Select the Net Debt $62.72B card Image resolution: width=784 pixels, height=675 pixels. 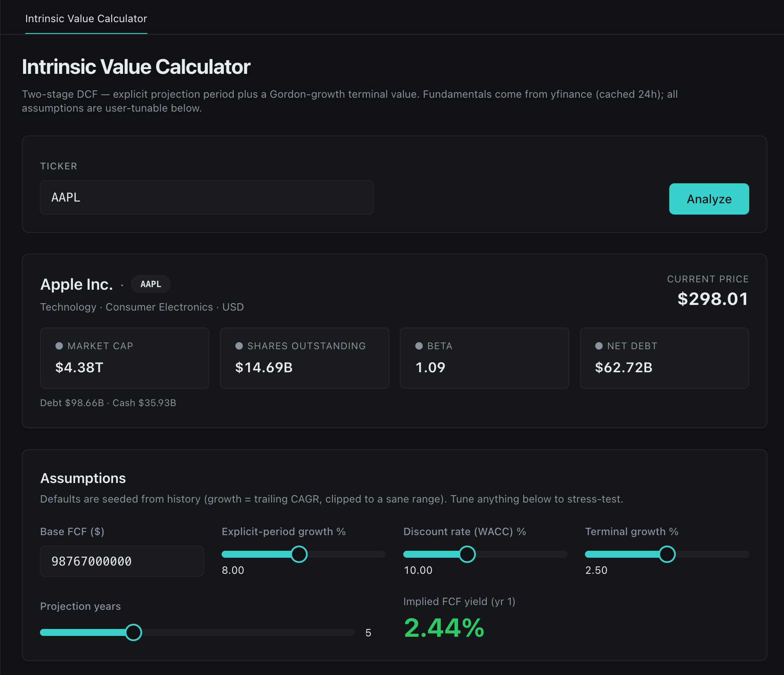pos(664,358)
